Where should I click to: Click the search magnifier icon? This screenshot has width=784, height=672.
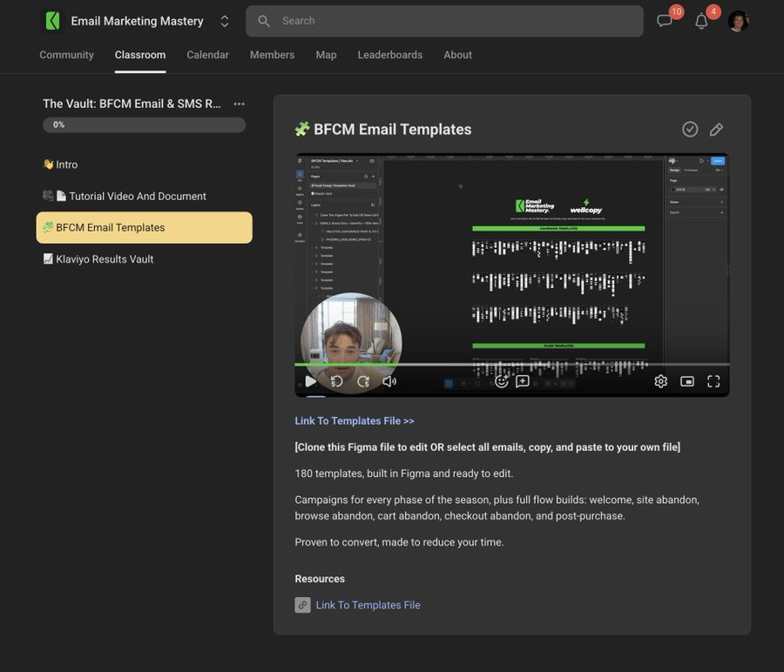click(x=263, y=21)
